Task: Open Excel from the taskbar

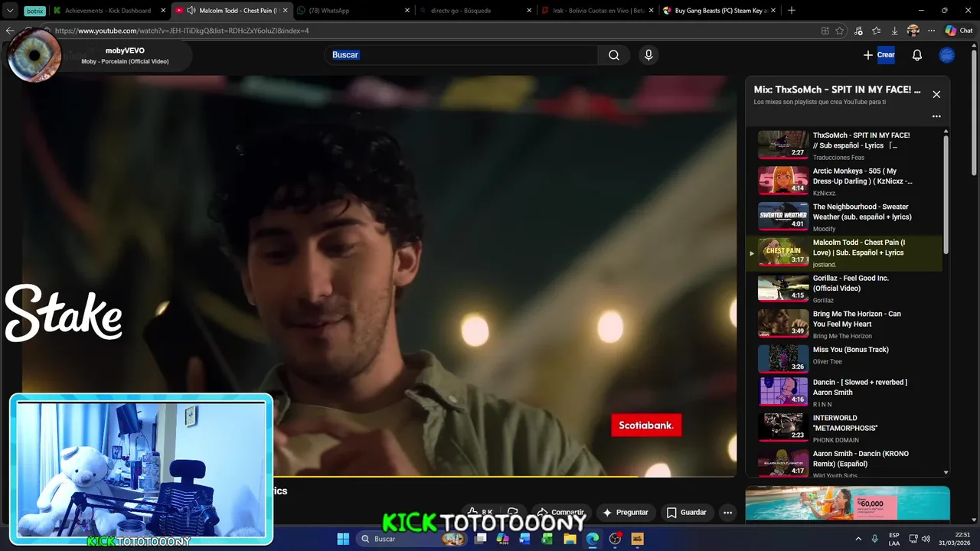Action: pyautogui.click(x=547, y=539)
